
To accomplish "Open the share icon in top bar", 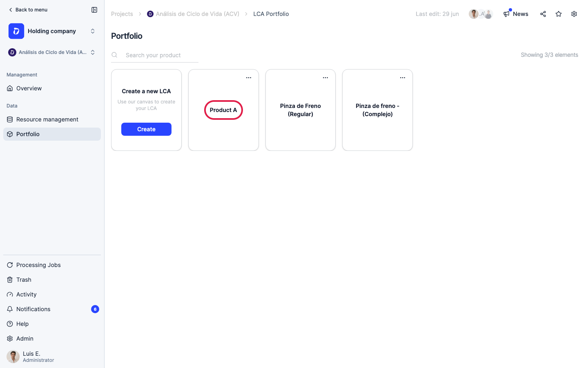I will [x=543, y=14].
